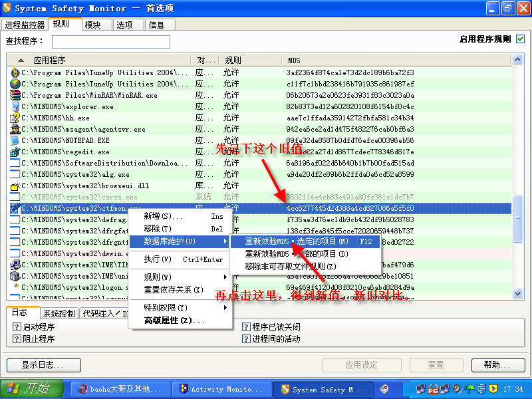Click the list scrollbar up arrow
Screen dimensions: 532x399
pyautogui.click(x=517, y=60)
